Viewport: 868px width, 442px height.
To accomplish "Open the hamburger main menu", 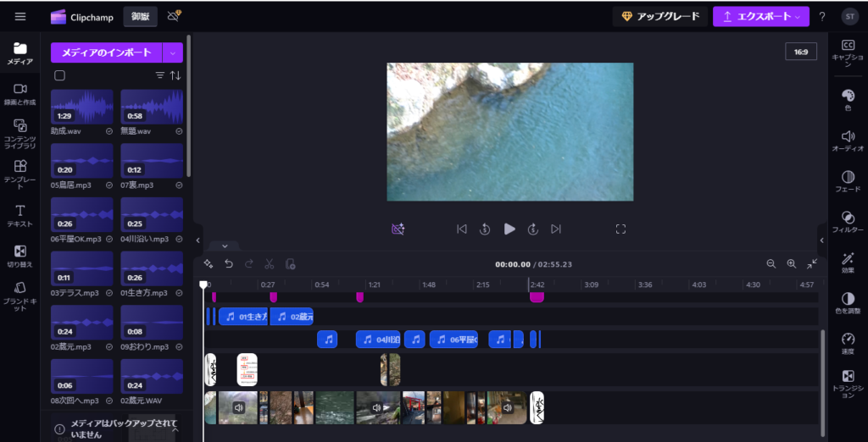I will [x=20, y=17].
